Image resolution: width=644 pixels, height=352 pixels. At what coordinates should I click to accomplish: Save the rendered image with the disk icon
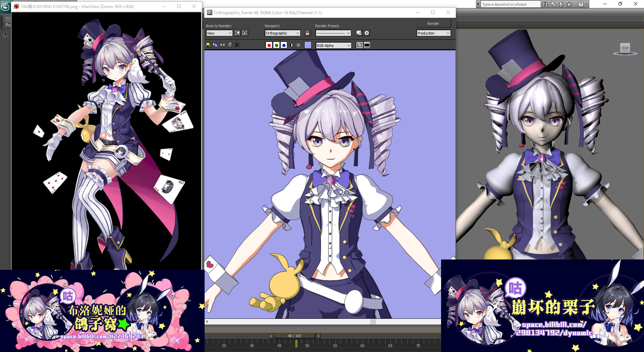tap(208, 45)
